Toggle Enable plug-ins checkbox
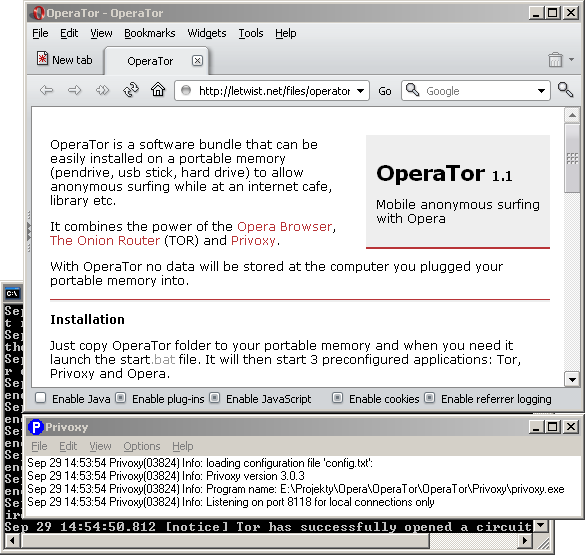Image resolution: width=585 pixels, height=555 pixels. 121,398
